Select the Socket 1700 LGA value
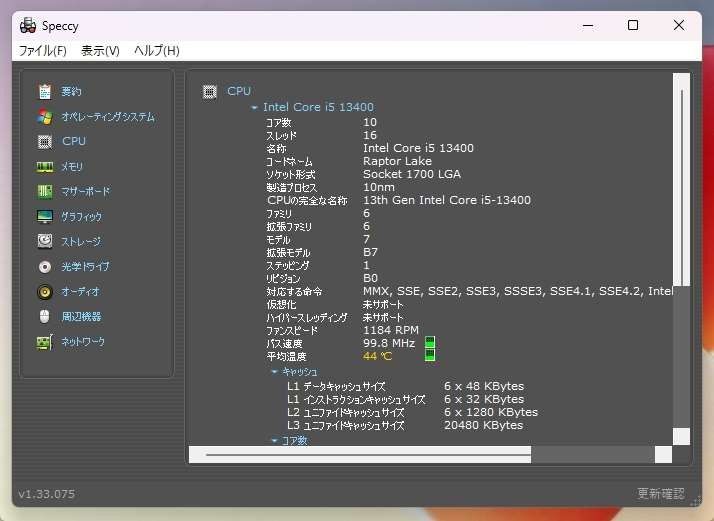Viewport: 714px width, 521px height. [x=412, y=174]
